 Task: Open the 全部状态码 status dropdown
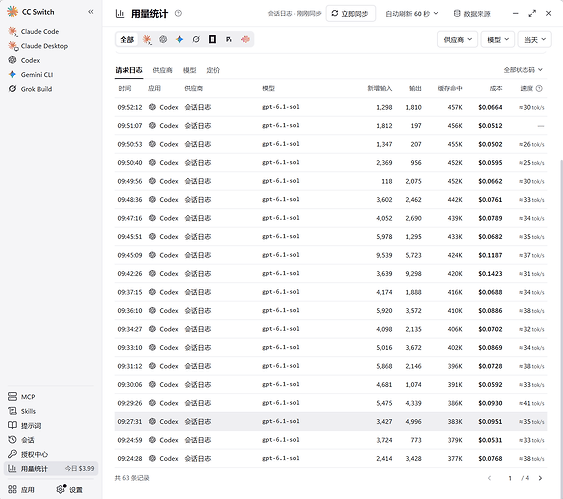[523, 70]
